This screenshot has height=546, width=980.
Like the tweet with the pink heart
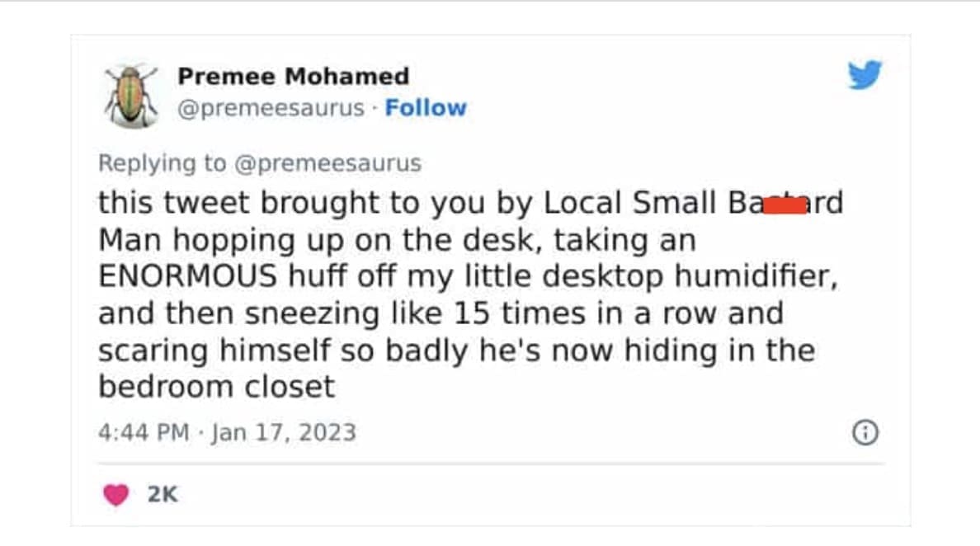coord(116,495)
